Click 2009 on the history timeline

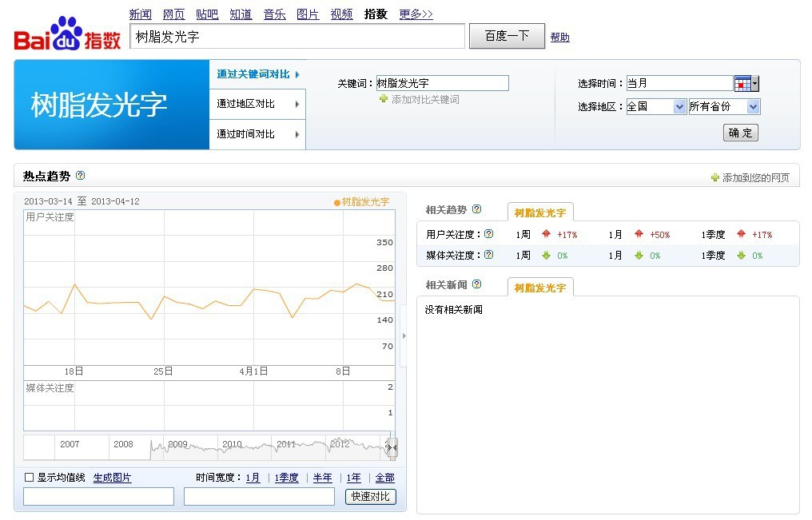177,444
